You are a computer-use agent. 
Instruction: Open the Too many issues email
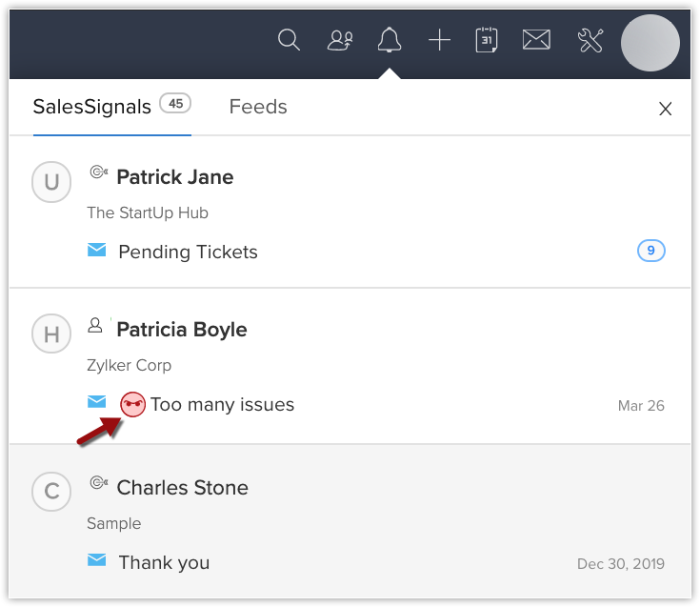[223, 405]
